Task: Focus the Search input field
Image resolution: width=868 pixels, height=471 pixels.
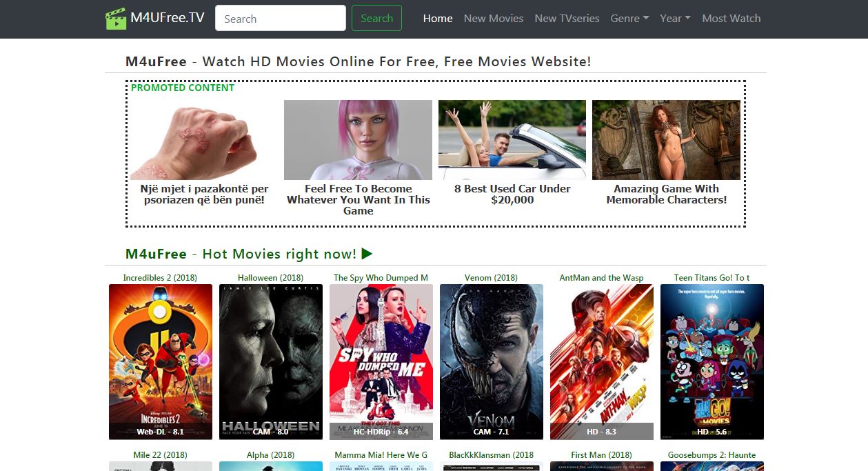Action: coord(281,19)
